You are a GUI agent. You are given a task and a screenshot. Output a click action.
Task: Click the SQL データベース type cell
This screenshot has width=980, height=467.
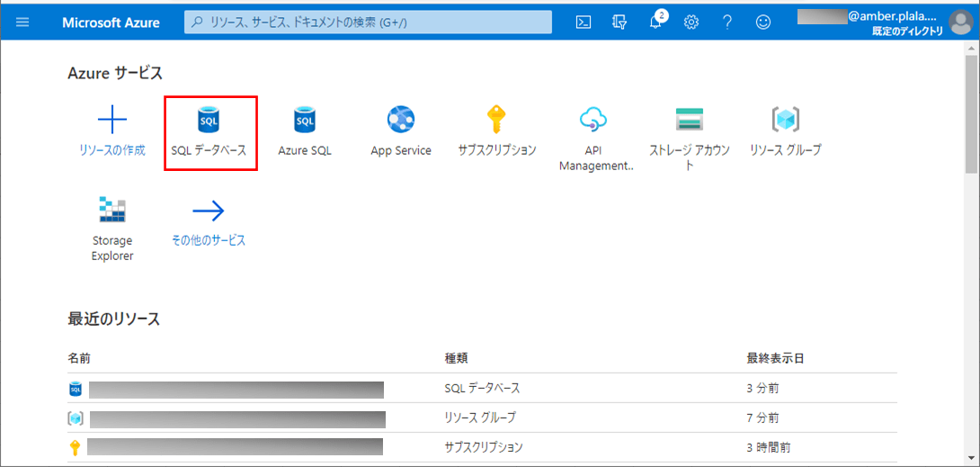pos(482,388)
